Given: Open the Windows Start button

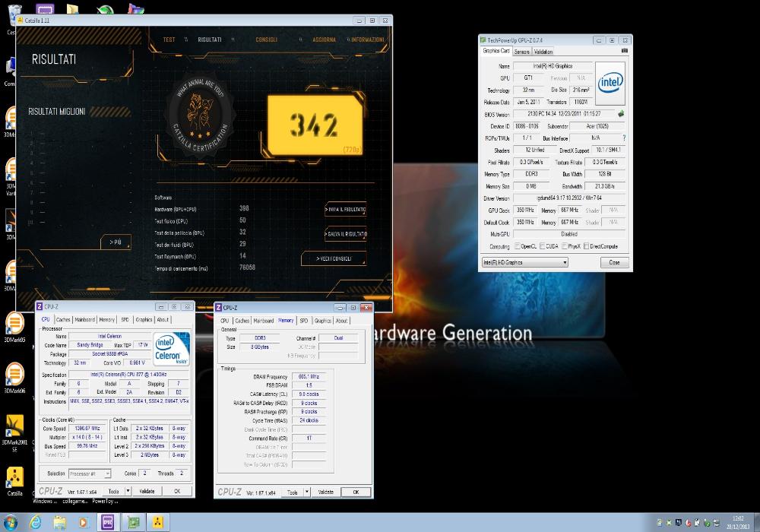Looking at the screenshot, I should coord(11,522).
